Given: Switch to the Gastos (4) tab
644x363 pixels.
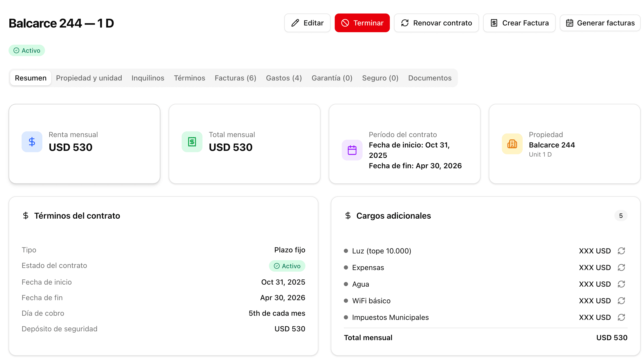Looking at the screenshot, I should (x=284, y=78).
